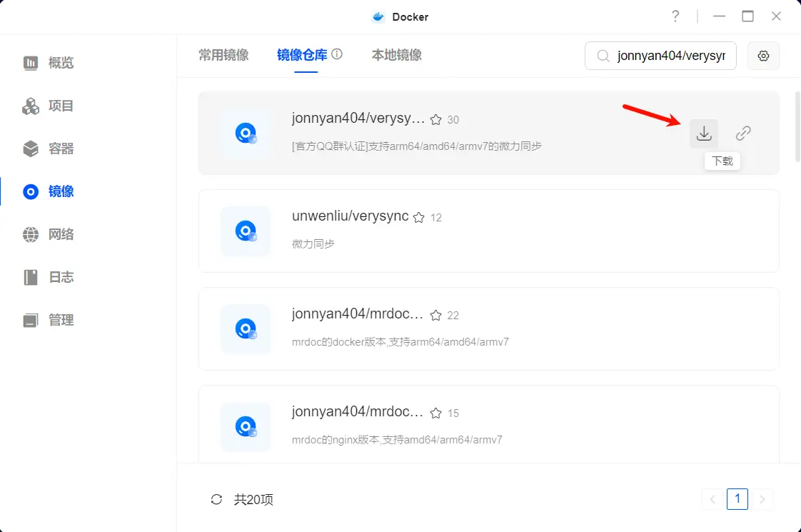This screenshot has height=532, width=801.
Task: Maximize the Docker window
Action: click(747, 16)
